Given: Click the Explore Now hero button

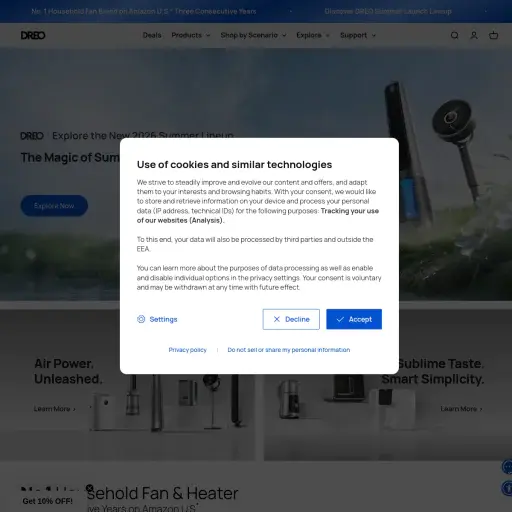Looking at the screenshot, I should click(54, 206).
